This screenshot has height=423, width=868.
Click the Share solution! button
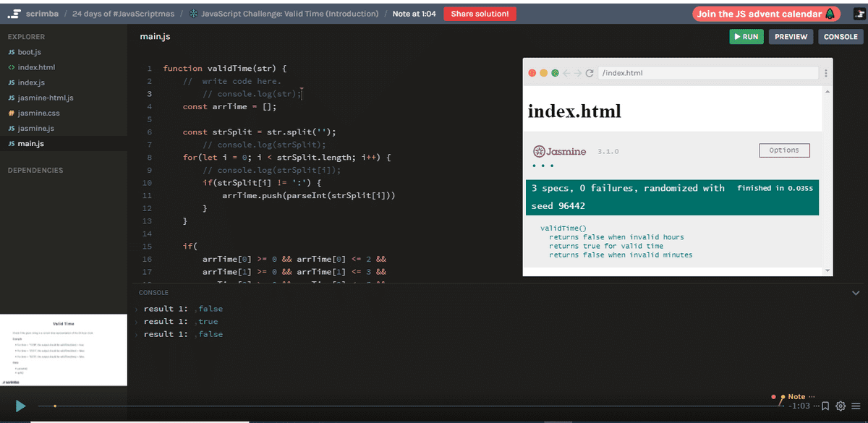[x=480, y=14]
